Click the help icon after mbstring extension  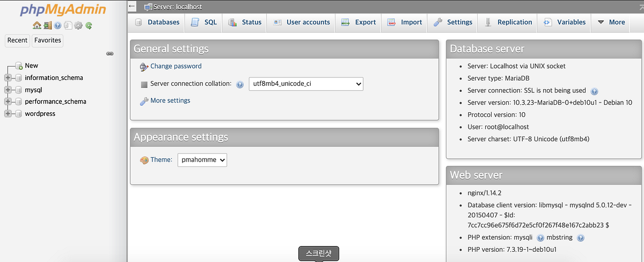(580, 238)
